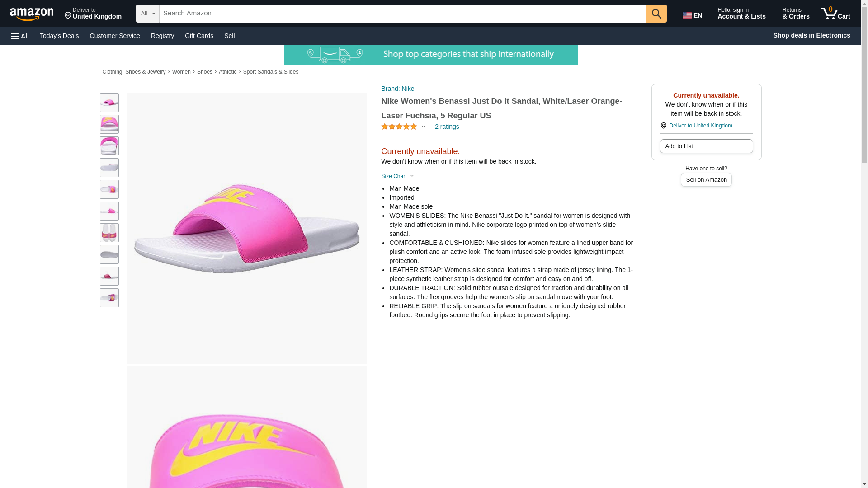Expand the search category All dropdown
868x488 pixels.
(147, 14)
